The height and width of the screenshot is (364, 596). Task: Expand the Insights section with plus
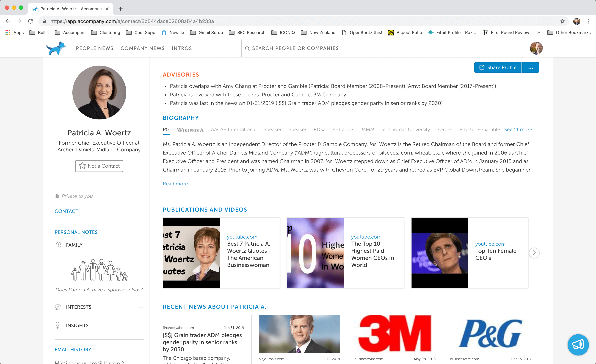(x=141, y=324)
